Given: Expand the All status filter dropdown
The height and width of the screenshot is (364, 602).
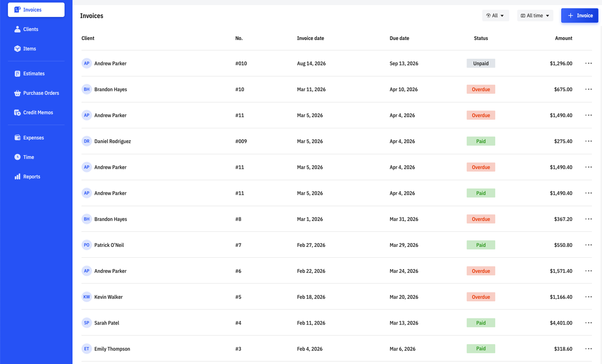Looking at the screenshot, I should [x=496, y=16].
